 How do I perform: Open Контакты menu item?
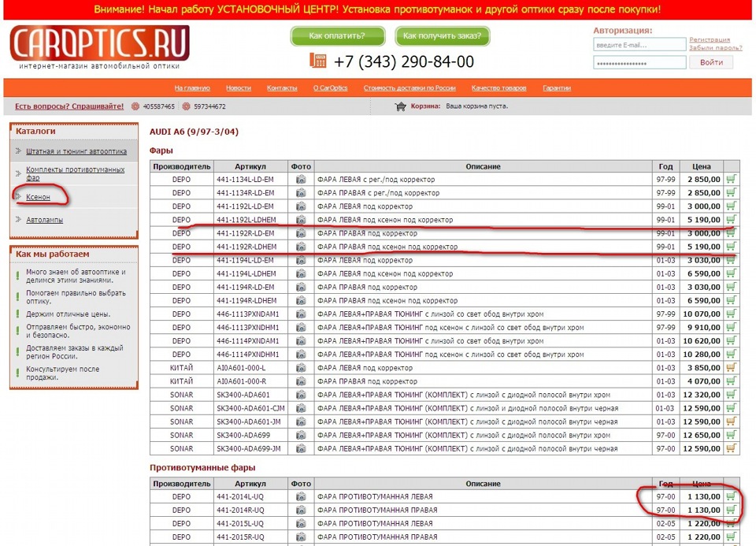[282, 87]
